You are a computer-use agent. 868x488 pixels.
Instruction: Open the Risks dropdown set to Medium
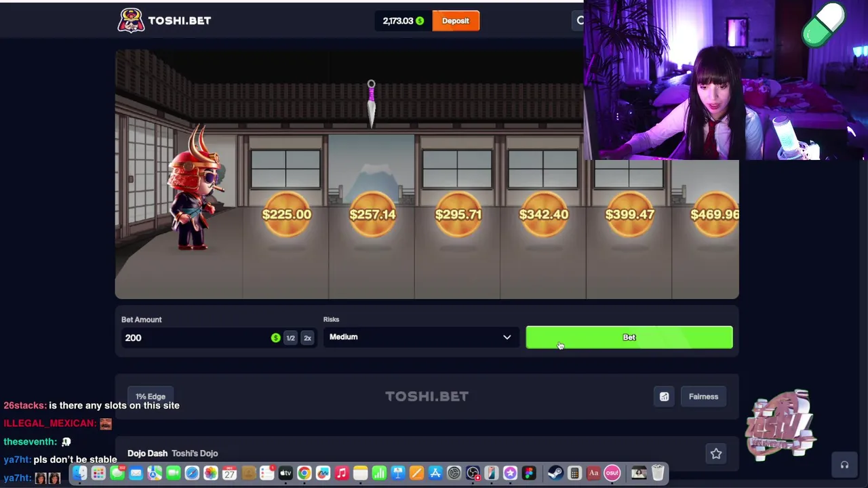pyautogui.click(x=420, y=337)
